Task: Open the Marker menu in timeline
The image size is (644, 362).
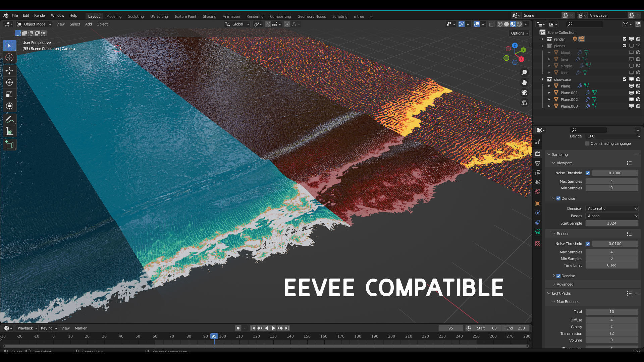Action: point(80,328)
